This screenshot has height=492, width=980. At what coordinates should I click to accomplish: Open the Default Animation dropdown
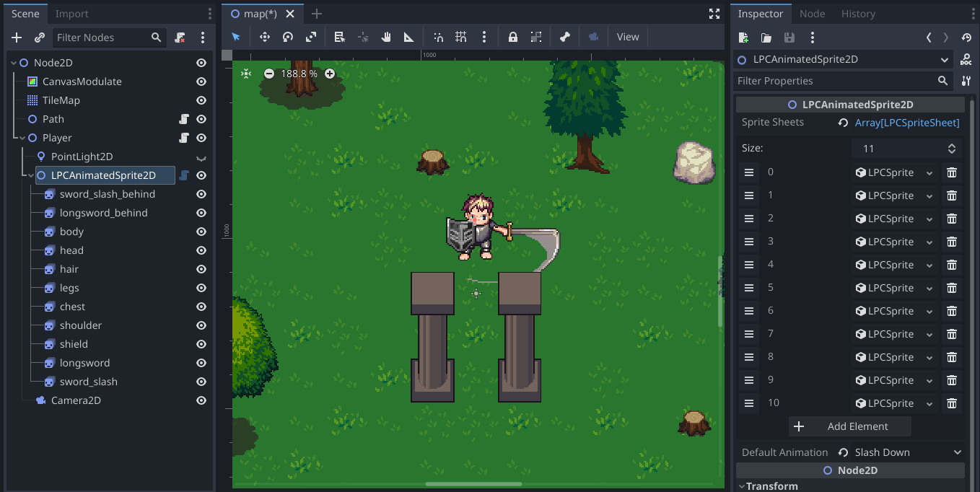[x=909, y=452]
